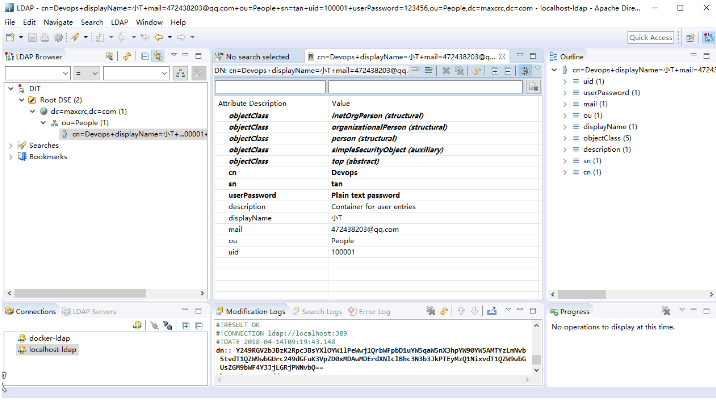The image size is (716, 400).
Task: Expand the Searches node
Action: click(11, 146)
